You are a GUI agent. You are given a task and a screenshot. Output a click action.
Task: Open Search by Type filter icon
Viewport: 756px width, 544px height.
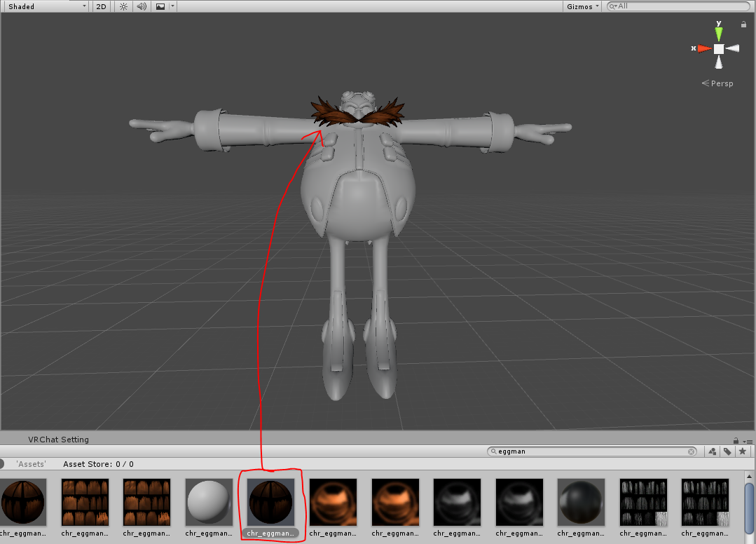click(713, 451)
